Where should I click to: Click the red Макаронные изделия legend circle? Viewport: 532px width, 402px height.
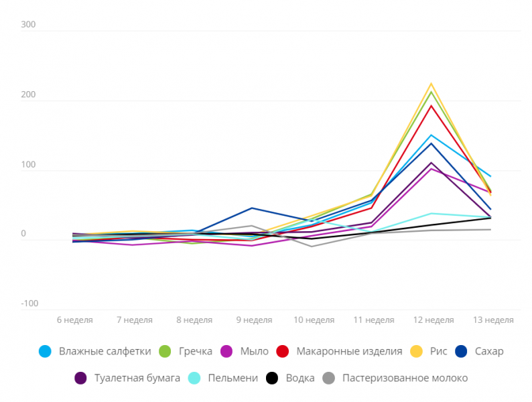[x=283, y=351]
